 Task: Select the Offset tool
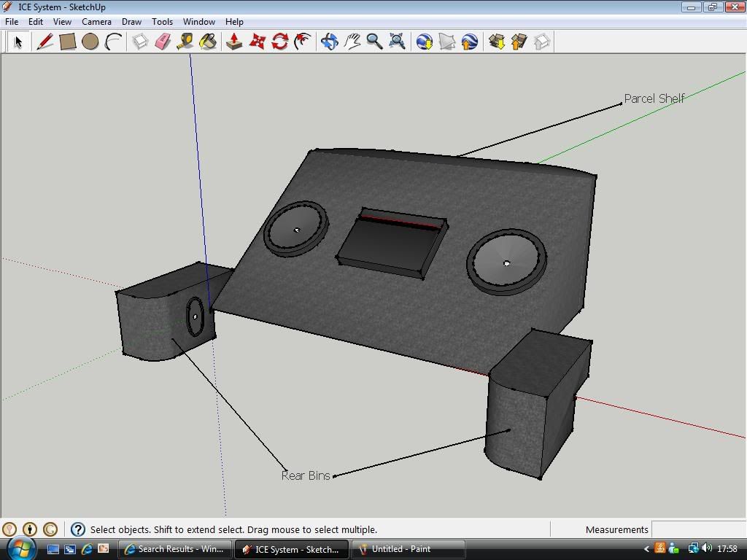(303, 42)
